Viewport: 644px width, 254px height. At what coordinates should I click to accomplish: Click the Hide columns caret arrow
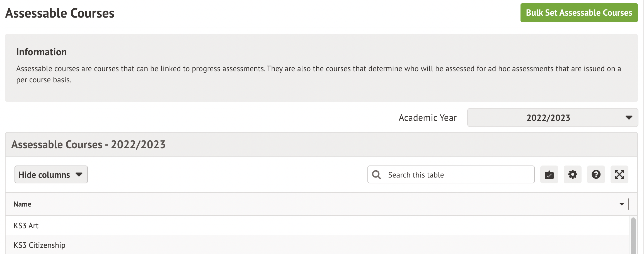79,175
